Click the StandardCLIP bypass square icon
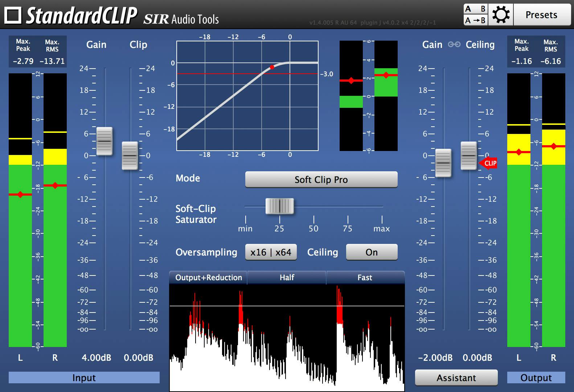Screen dimensions: 574x392 (13, 15)
